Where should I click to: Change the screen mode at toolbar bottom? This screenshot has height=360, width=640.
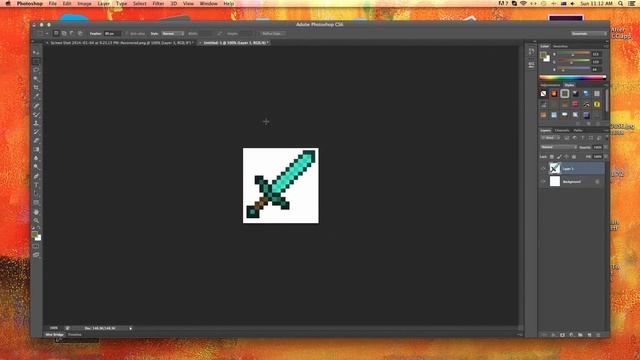tap(36, 255)
